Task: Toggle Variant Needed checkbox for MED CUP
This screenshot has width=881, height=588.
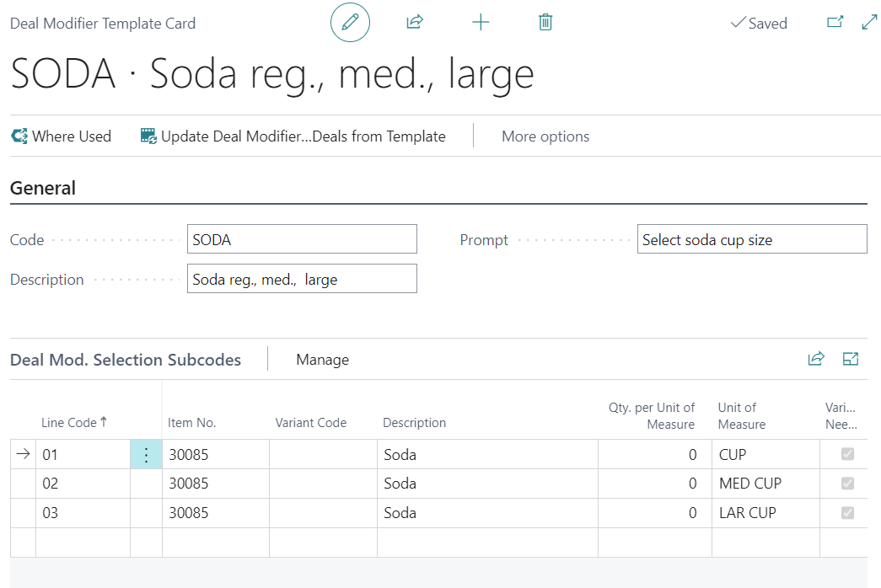Action: [x=847, y=484]
